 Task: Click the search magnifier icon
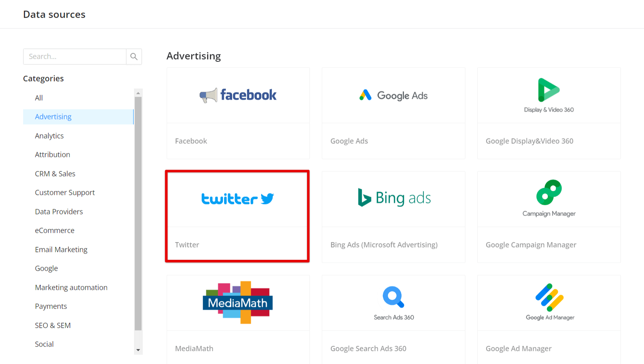pos(134,57)
